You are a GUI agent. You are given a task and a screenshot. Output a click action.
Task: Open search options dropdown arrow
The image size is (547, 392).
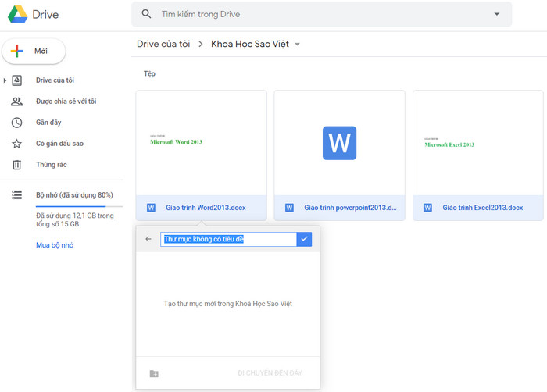[497, 14]
